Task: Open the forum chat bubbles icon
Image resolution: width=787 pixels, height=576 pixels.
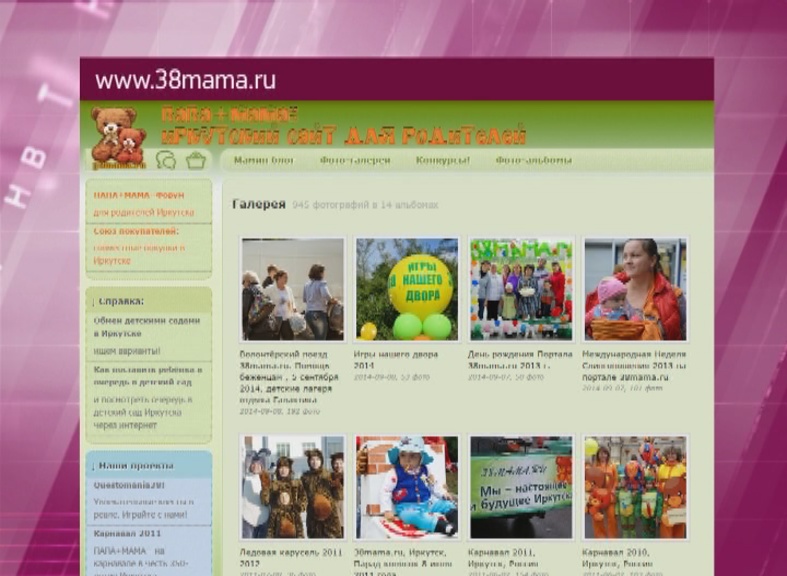Action: (x=166, y=161)
